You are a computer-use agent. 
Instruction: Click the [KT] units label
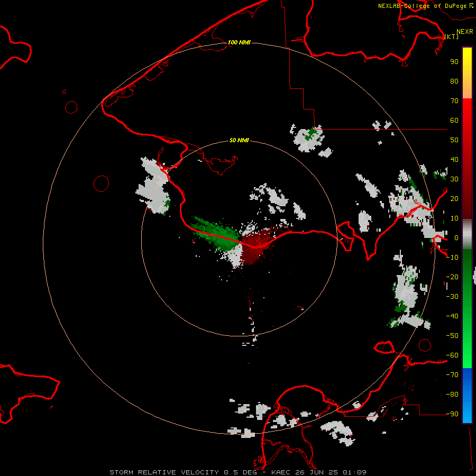pyautogui.click(x=452, y=36)
